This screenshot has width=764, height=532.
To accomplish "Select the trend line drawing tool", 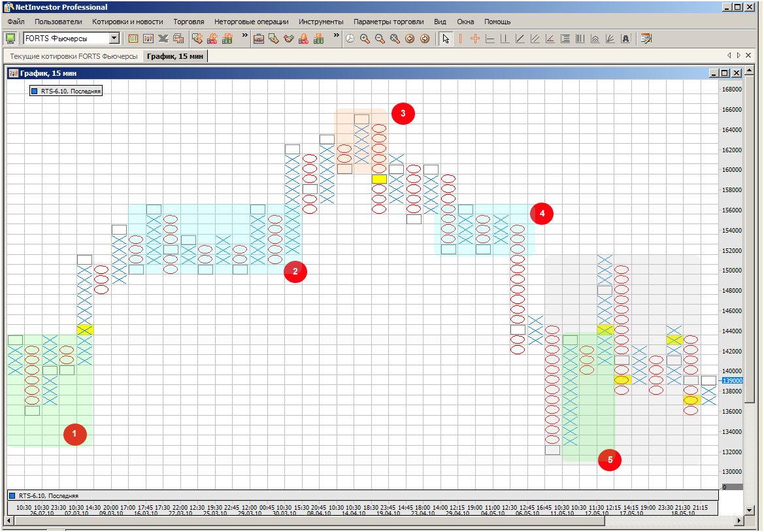I will (520, 39).
